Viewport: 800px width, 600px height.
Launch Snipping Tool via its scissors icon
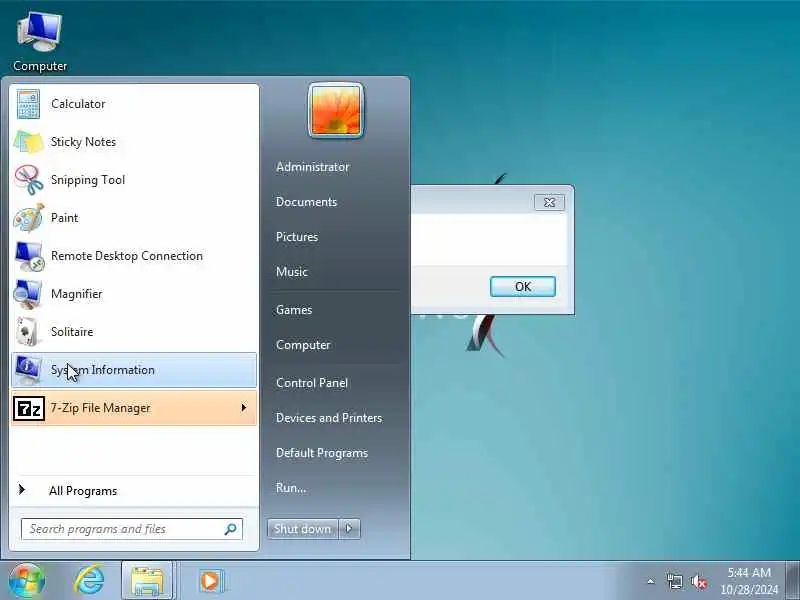coord(29,180)
